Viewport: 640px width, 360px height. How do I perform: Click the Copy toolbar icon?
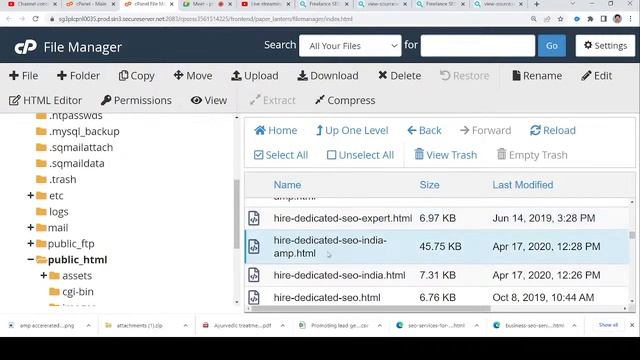click(x=123, y=76)
